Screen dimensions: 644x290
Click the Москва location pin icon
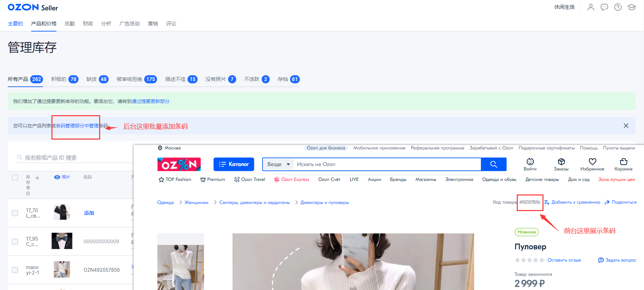click(160, 148)
